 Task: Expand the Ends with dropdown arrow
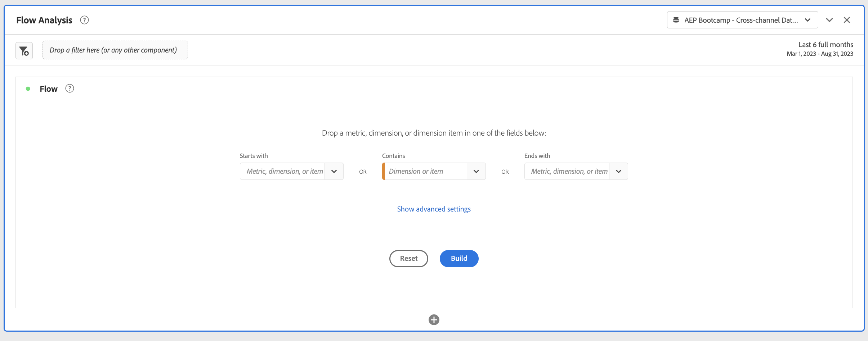[x=619, y=171]
